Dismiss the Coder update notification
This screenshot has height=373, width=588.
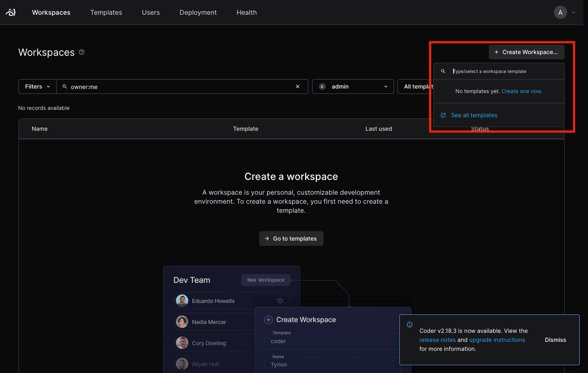tap(555, 340)
